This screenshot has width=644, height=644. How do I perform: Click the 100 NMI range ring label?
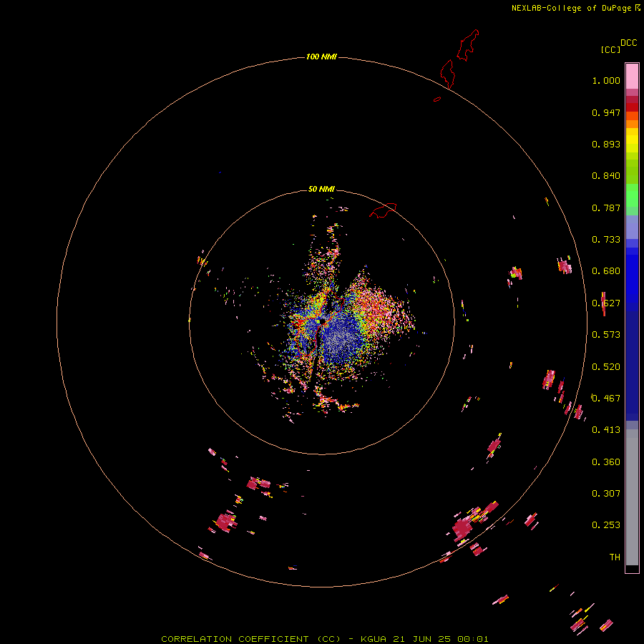(x=321, y=57)
